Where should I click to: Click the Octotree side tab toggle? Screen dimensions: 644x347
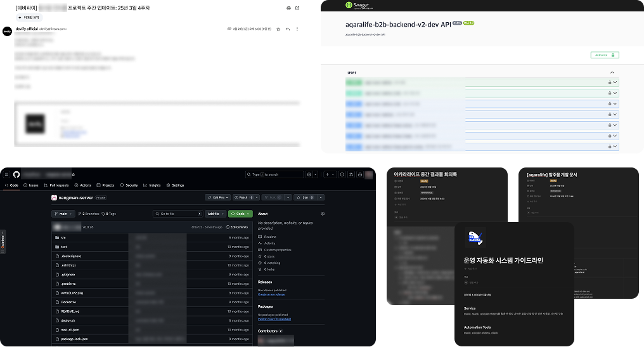(3, 241)
